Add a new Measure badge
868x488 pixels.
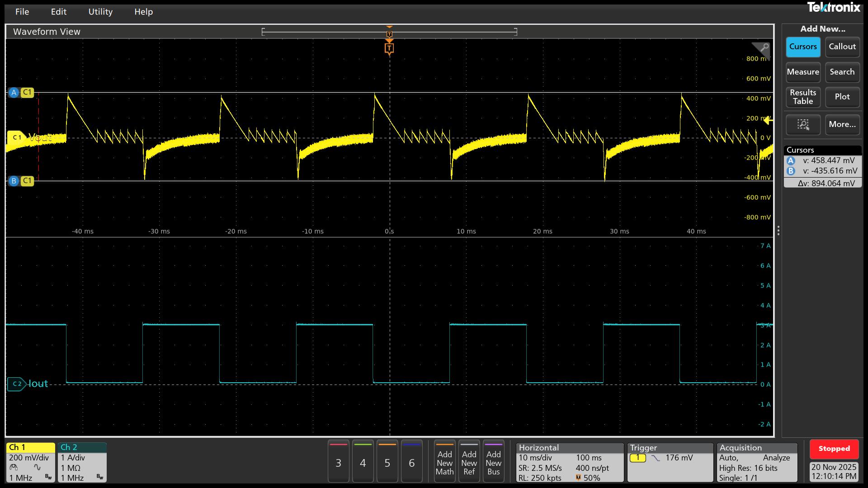tap(803, 72)
